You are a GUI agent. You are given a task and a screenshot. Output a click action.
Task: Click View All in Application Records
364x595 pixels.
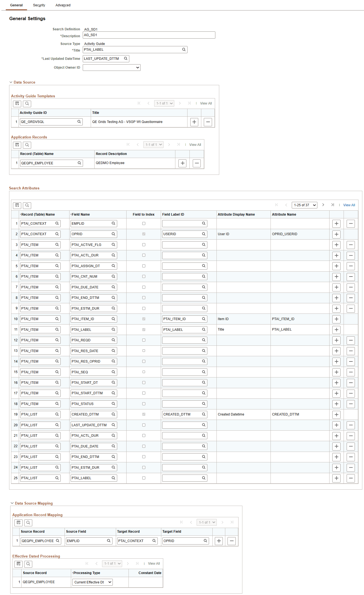[x=195, y=145]
